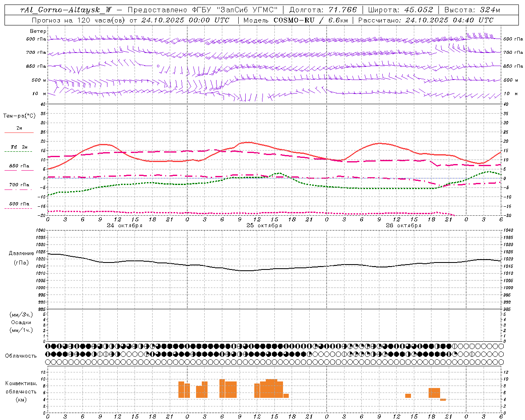Click the Высота: 324м field
This screenshot has width=525, height=420.
(472, 10)
